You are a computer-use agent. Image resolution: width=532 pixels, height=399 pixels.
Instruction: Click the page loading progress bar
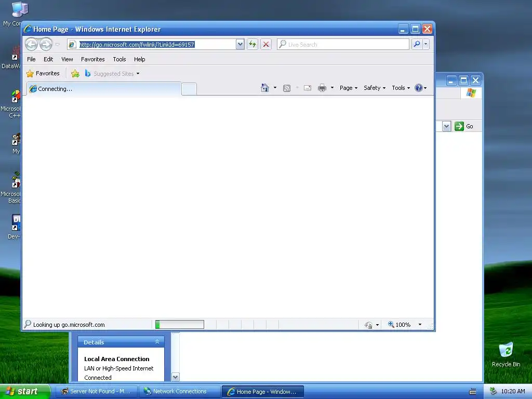point(179,325)
